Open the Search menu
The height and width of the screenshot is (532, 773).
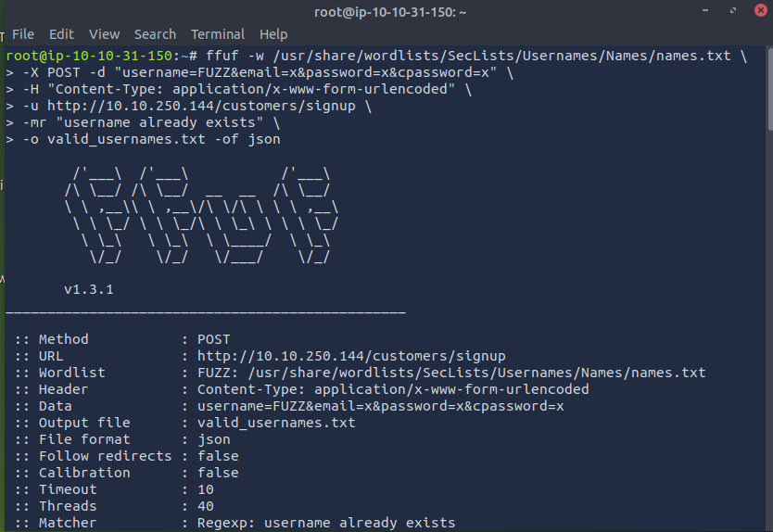pos(155,34)
